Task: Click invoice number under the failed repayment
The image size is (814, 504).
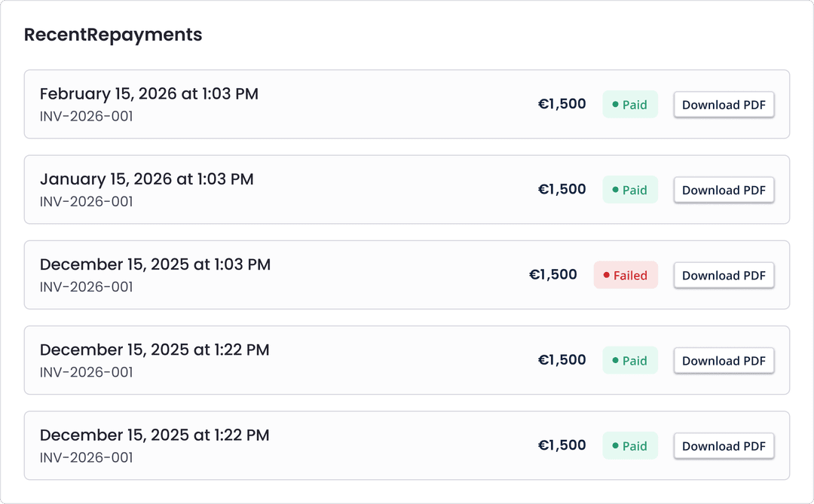Action: [x=86, y=287]
